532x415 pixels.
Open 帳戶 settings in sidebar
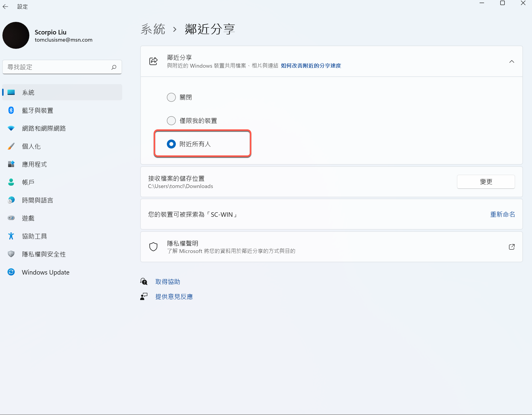(28, 182)
